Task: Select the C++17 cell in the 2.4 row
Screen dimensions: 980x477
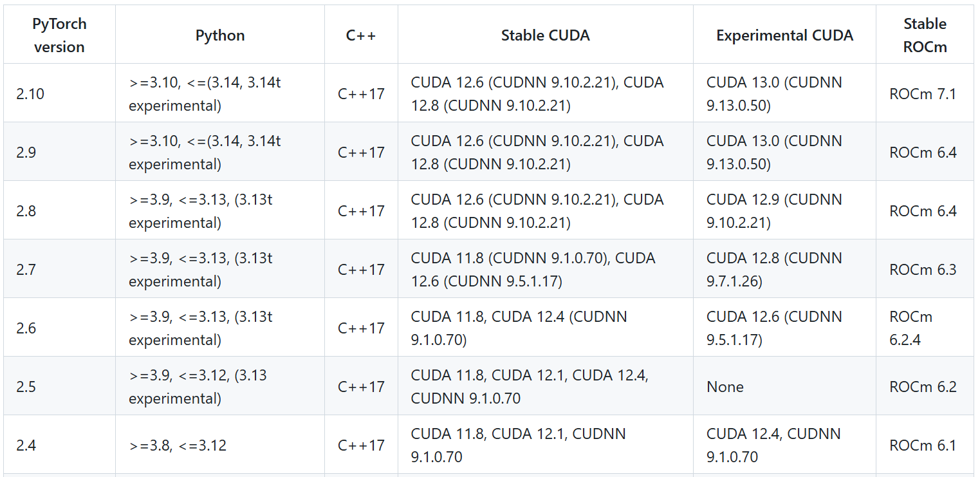Action: [x=361, y=445]
